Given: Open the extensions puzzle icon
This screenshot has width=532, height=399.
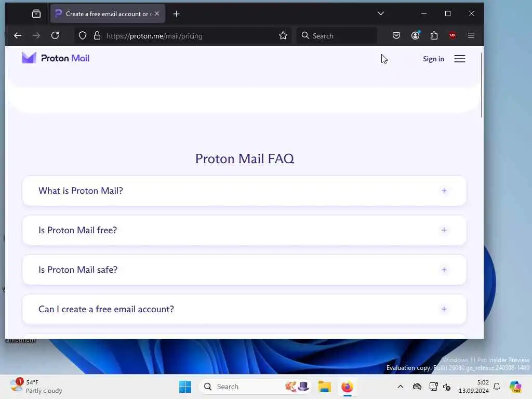Looking at the screenshot, I should (434, 35).
